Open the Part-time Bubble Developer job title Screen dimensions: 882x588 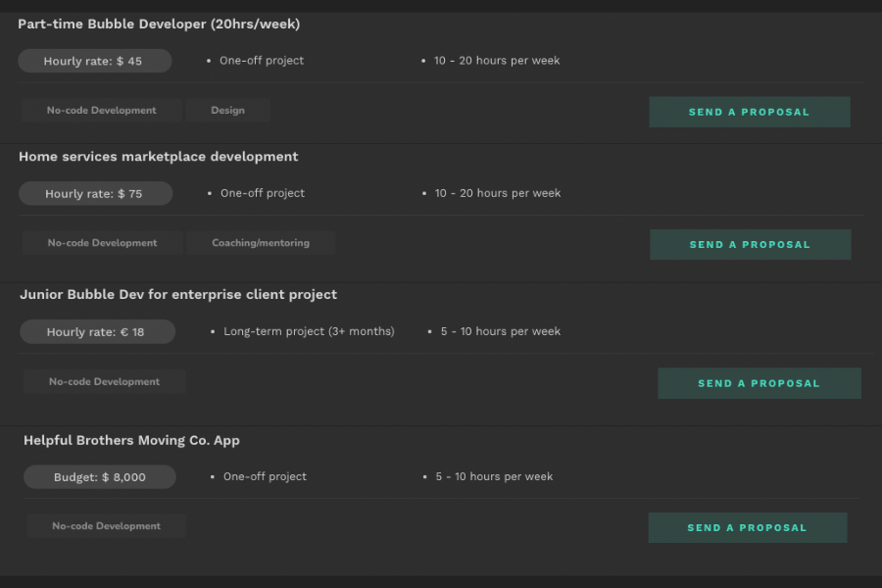[159, 24]
